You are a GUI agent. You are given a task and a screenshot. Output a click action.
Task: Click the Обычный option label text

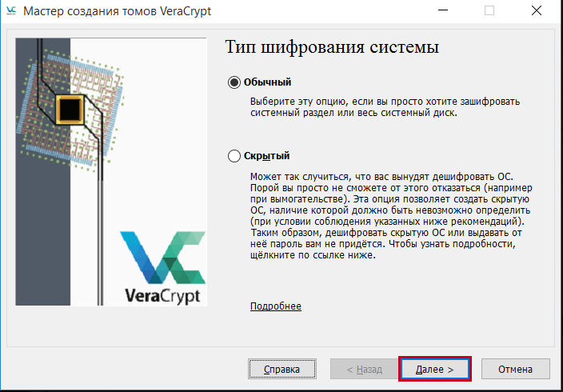pos(267,82)
